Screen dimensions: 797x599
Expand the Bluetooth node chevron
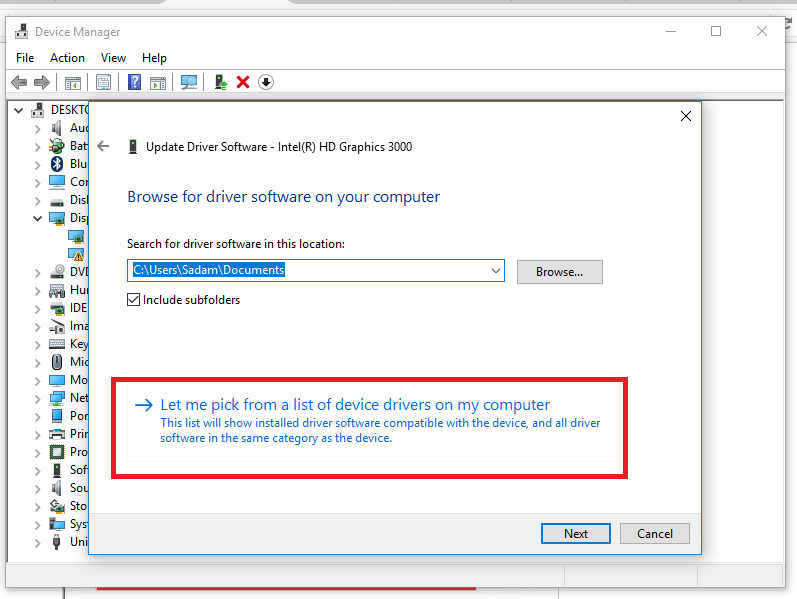(x=37, y=165)
